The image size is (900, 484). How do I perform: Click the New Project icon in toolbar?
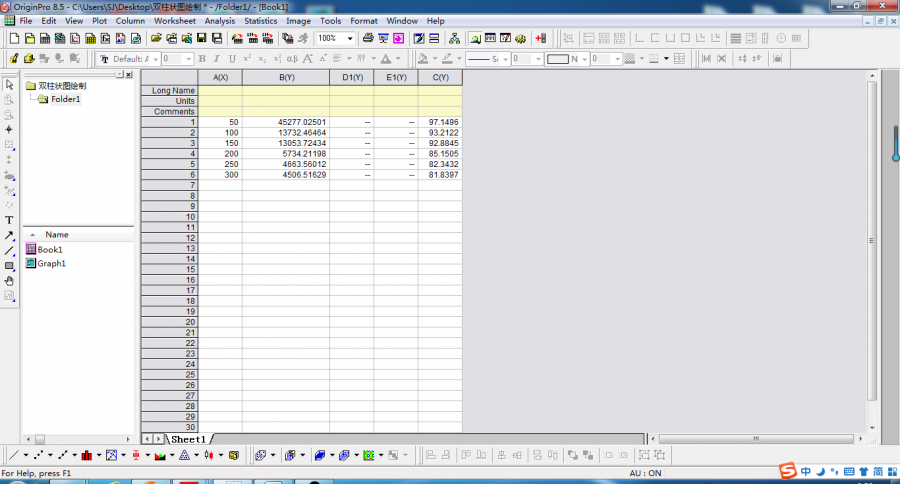click(x=13, y=38)
